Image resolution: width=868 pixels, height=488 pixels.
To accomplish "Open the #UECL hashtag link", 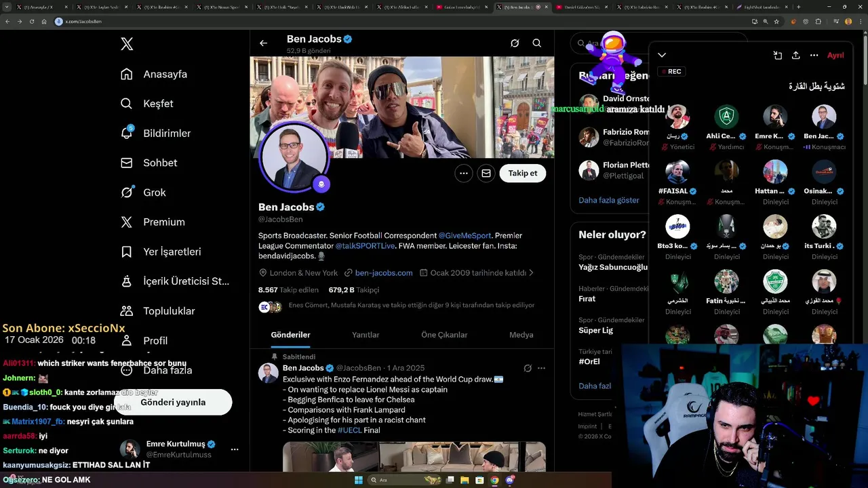I will click(350, 430).
